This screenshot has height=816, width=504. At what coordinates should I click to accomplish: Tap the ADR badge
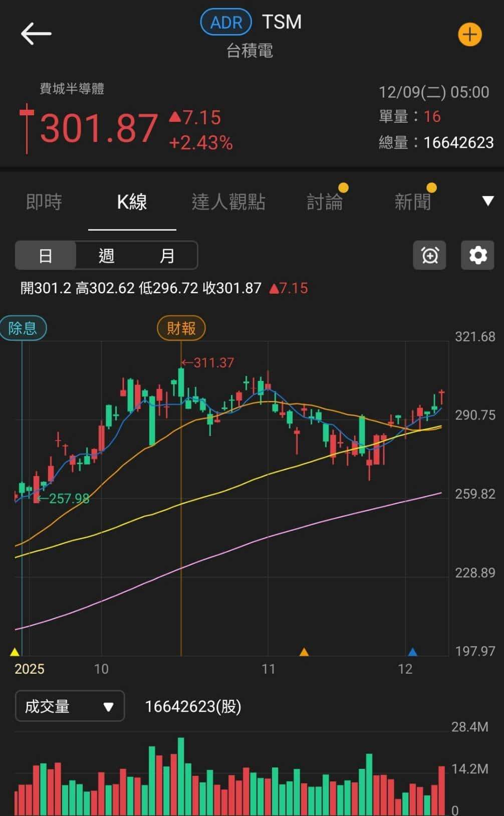pyautogui.click(x=226, y=22)
